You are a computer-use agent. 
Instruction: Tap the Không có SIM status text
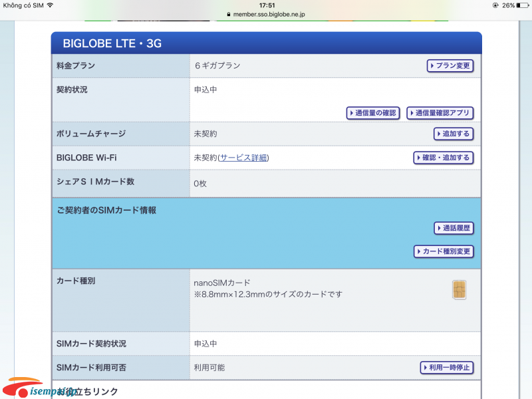(x=23, y=5)
